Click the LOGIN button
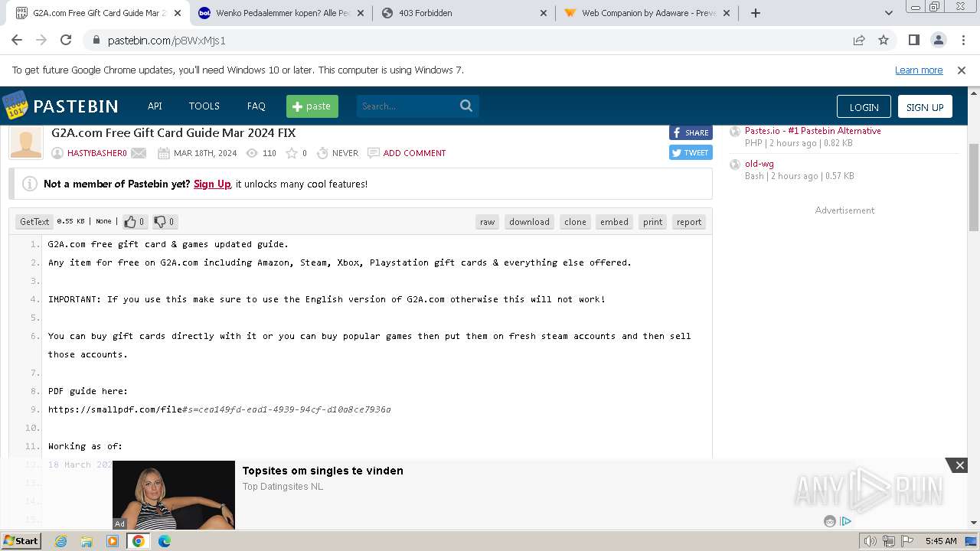 pos(864,106)
